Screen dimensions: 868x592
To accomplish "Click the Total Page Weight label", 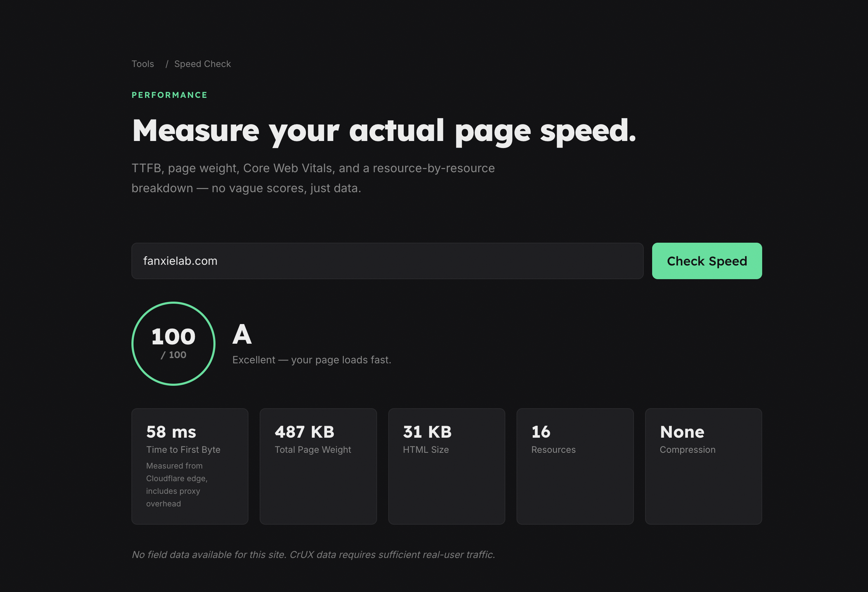I will pyautogui.click(x=313, y=450).
